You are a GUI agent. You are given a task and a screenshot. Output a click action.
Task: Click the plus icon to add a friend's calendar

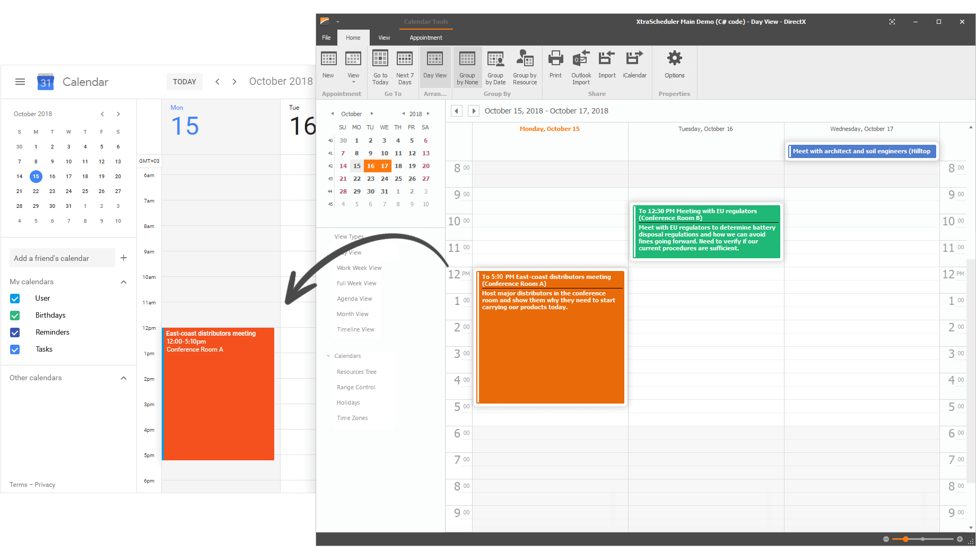pos(124,258)
